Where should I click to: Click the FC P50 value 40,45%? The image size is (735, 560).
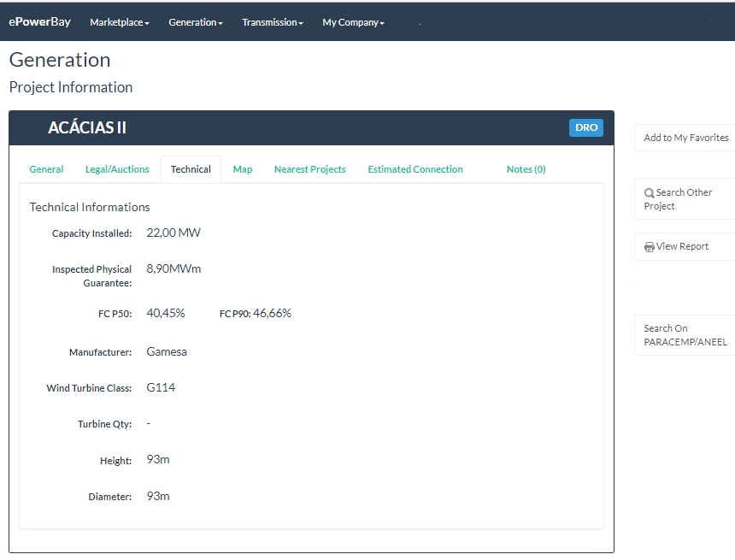point(166,313)
